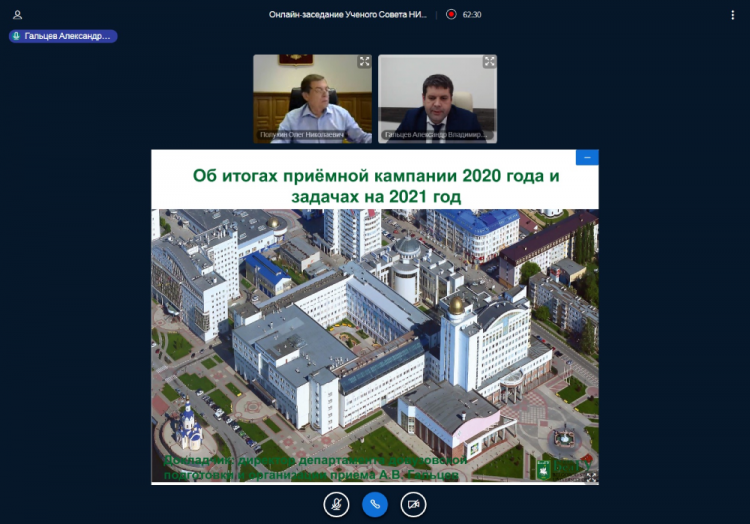Click the active speaker chip Гальцев Александр
Screen dimensions: 750x524
63,36
